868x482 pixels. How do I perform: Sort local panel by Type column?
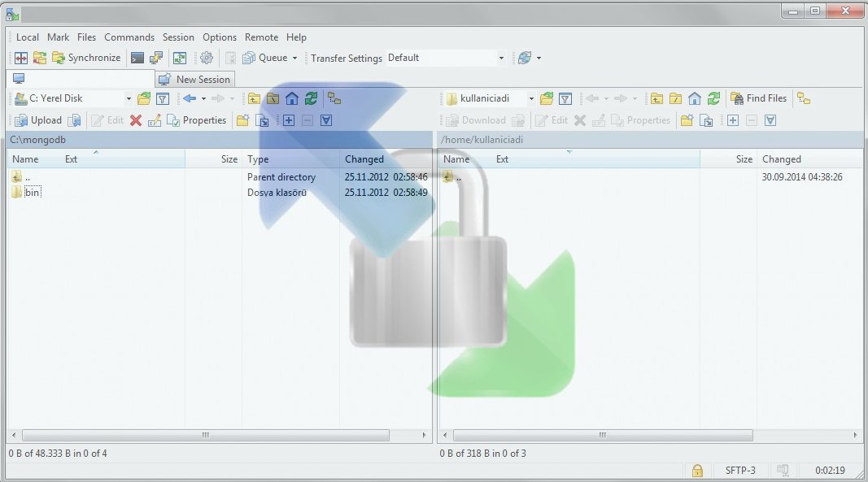[290, 159]
